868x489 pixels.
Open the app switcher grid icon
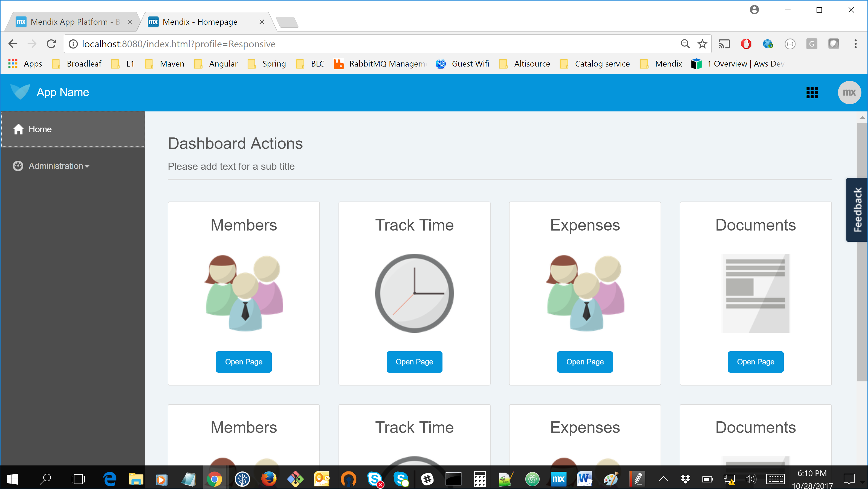click(x=812, y=92)
